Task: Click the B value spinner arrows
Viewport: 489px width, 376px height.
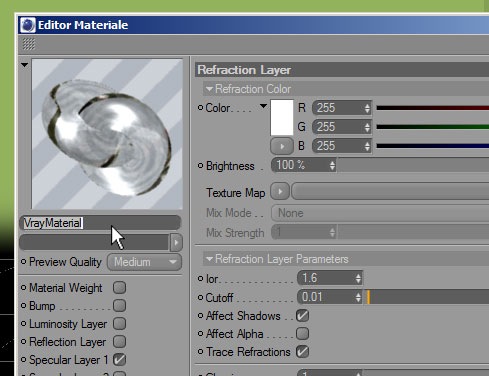Action: tap(367, 146)
